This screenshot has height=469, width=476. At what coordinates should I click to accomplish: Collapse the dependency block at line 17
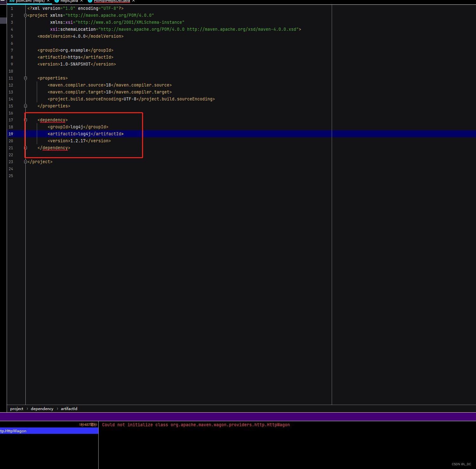point(26,120)
